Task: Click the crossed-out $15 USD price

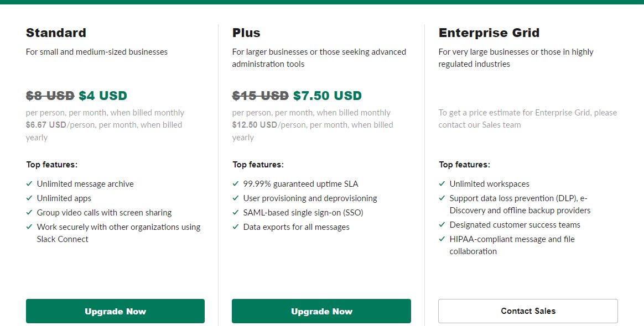Action: [260, 96]
